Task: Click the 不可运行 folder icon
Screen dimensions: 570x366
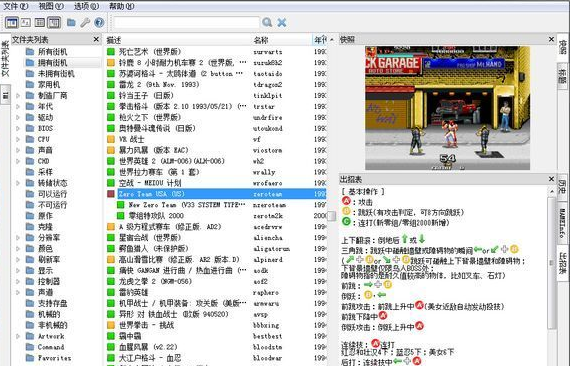Action: (30, 205)
